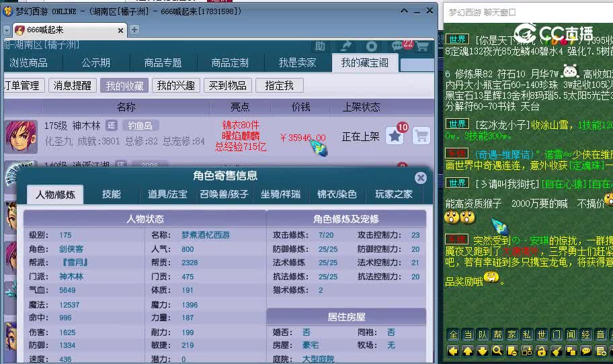The width and height of the screenshot is (613, 364).
Task: Switch to 技能 tab in dialog
Action: [x=112, y=194]
